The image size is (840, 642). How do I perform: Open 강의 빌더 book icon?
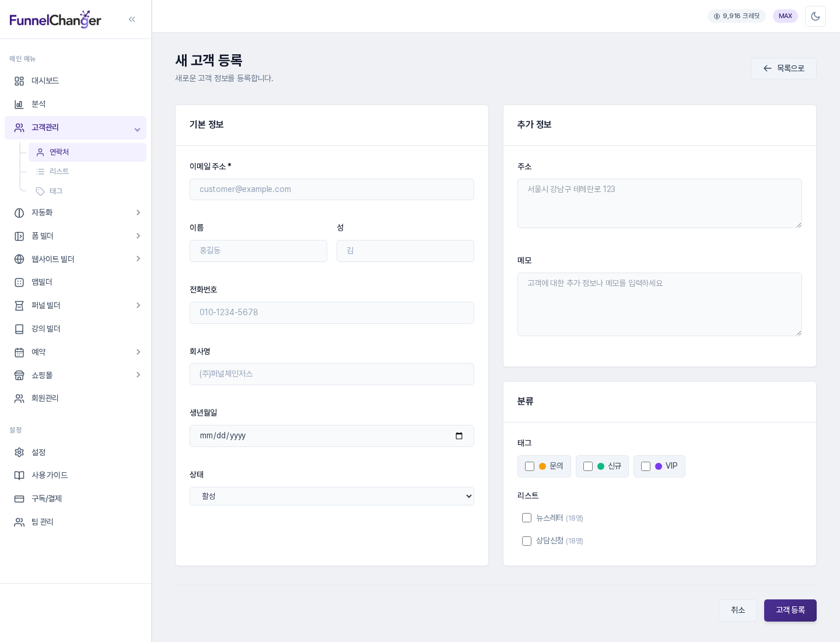(19, 329)
